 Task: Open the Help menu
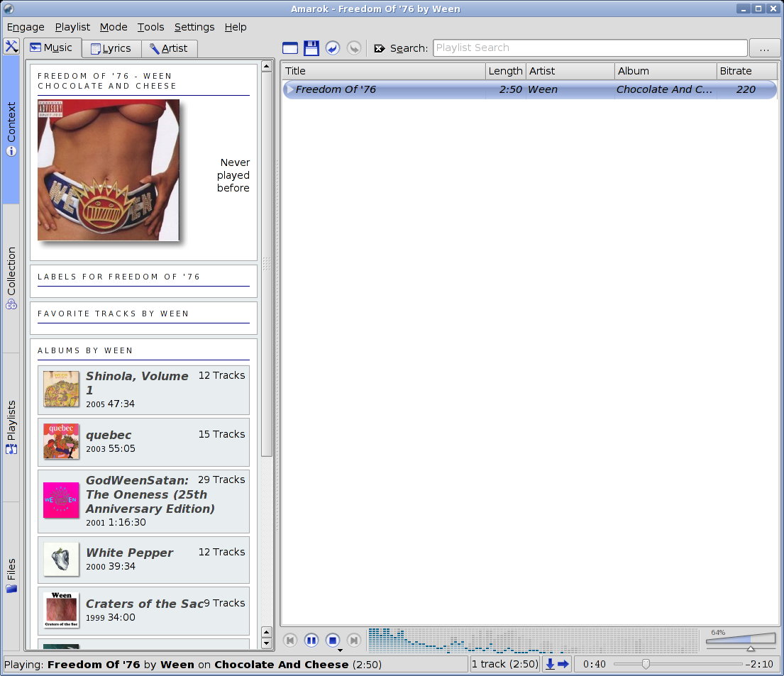(235, 27)
